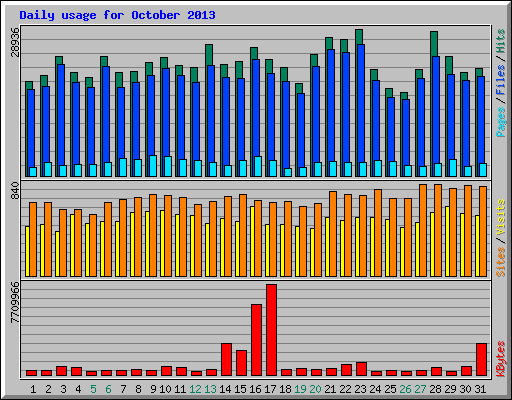Click the orange Visits bar for day 5
This screenshot has width=512, height=400.
(x=93, y=245)
